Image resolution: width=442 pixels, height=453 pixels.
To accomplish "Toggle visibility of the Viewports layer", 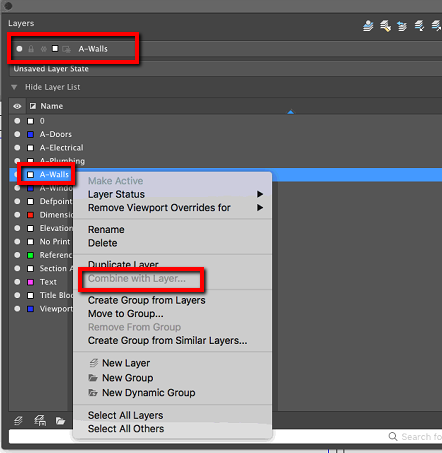I will tap(17, 309).
